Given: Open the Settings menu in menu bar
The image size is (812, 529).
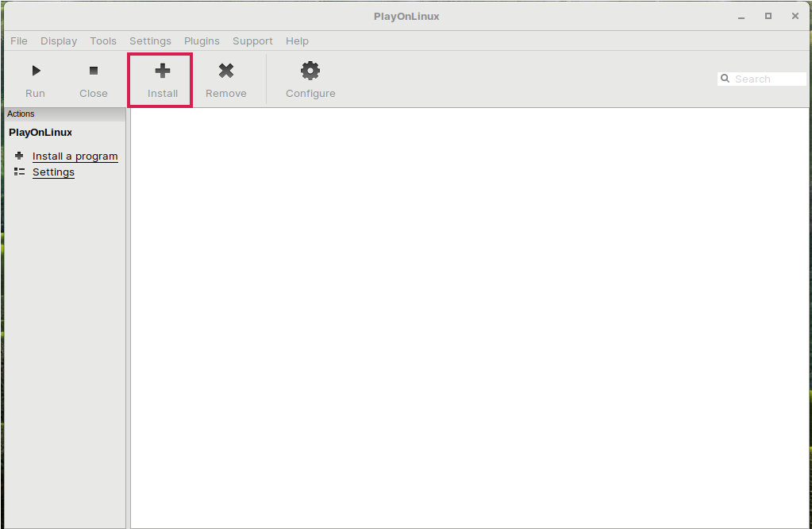Looking at the screenshot, I should tap(150, 41).
